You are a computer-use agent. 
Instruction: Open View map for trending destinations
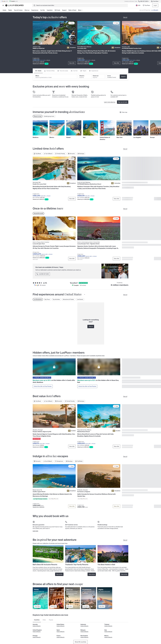tap(123, 112)
